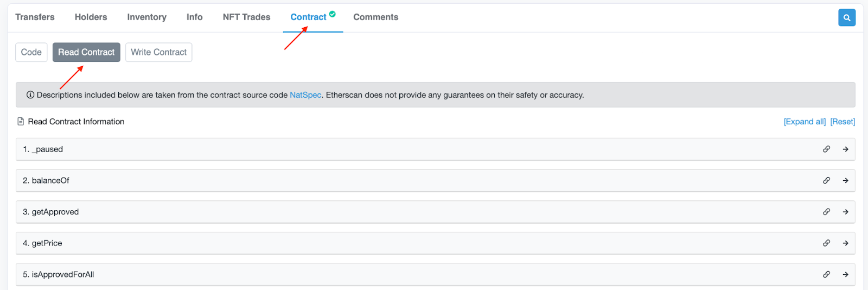868x290 pixels.
Task: Copy permalink icon for balanceOf row
Action: pyautogui.click(x=826, y=180)
